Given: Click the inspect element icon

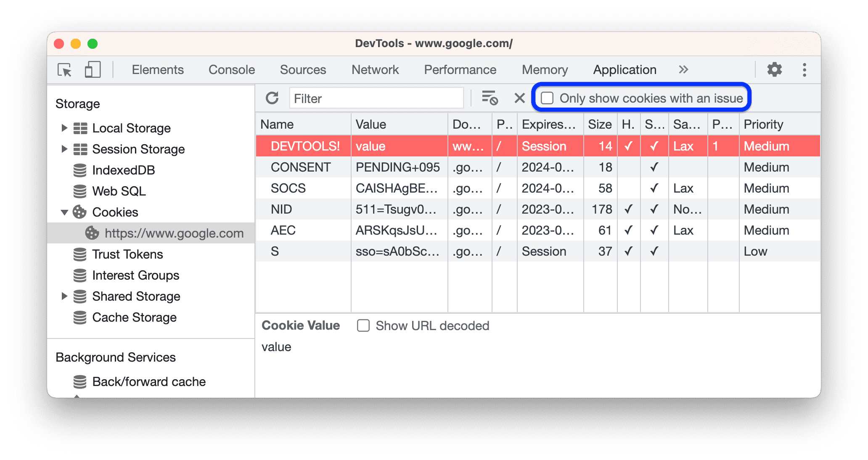Looking at the screenshot, I should pyautogui.click(x=65, y=69).
